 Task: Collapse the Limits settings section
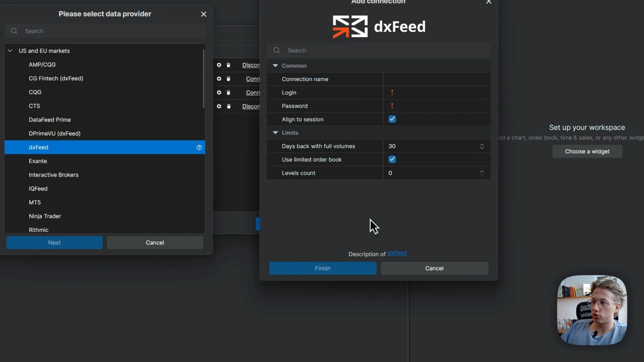[x=275, y=132]
